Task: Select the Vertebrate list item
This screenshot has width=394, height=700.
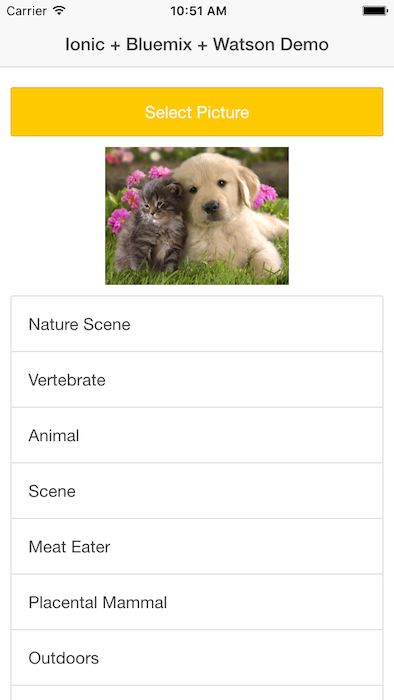Action: click(x=197, y=380)
